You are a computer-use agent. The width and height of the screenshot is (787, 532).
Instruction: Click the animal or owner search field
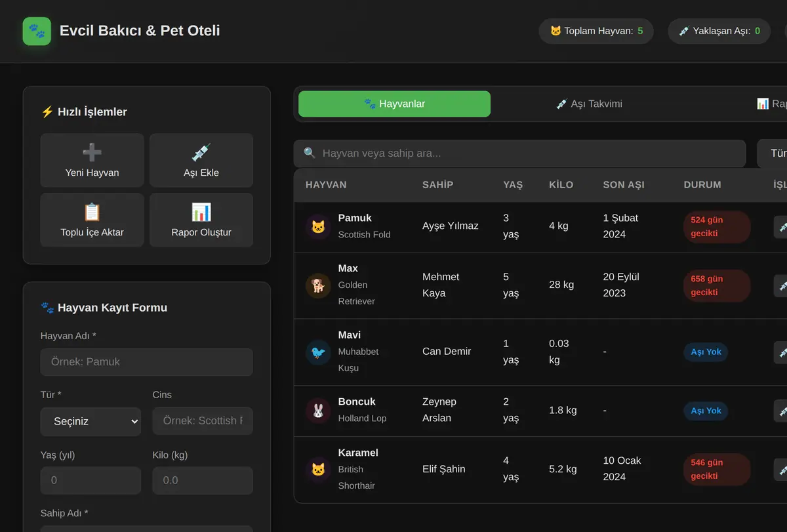(x=519, y=153)
